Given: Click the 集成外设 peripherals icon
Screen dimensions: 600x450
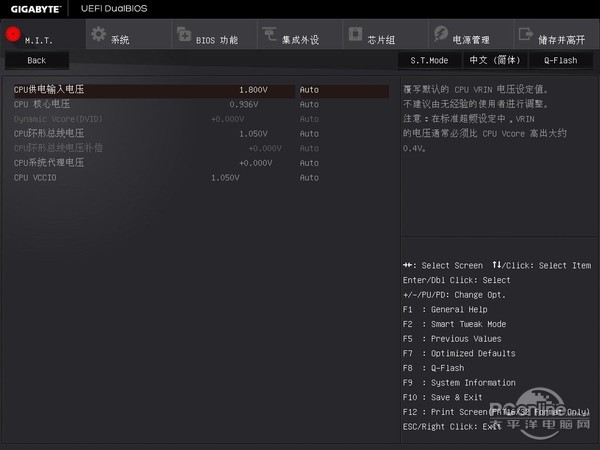Looking at the screenshot, I should pyautogui.click(x=269, y=34).
